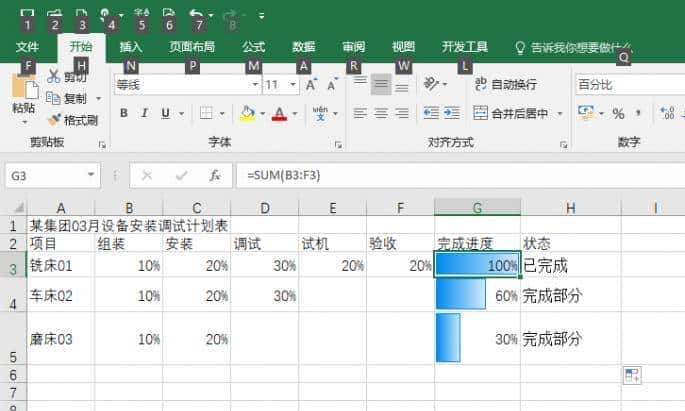Switch to the 开发工具 Developer tab
The width and height of the screenshot is (685, 411).
click(464, 47)
